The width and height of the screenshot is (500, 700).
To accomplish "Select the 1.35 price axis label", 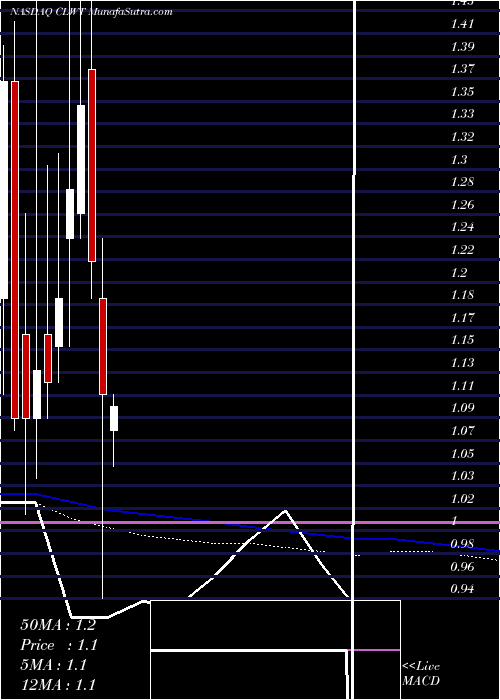I will (462, 92).
